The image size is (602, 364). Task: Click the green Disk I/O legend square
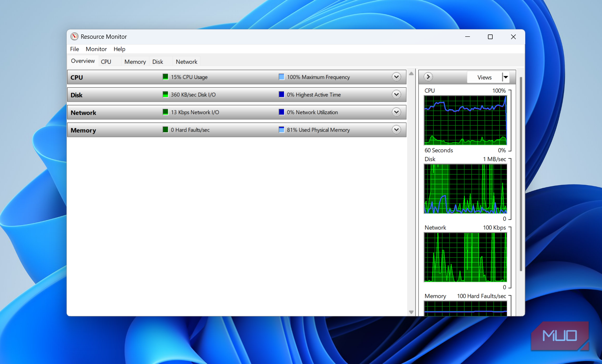[x=165, y=94]
